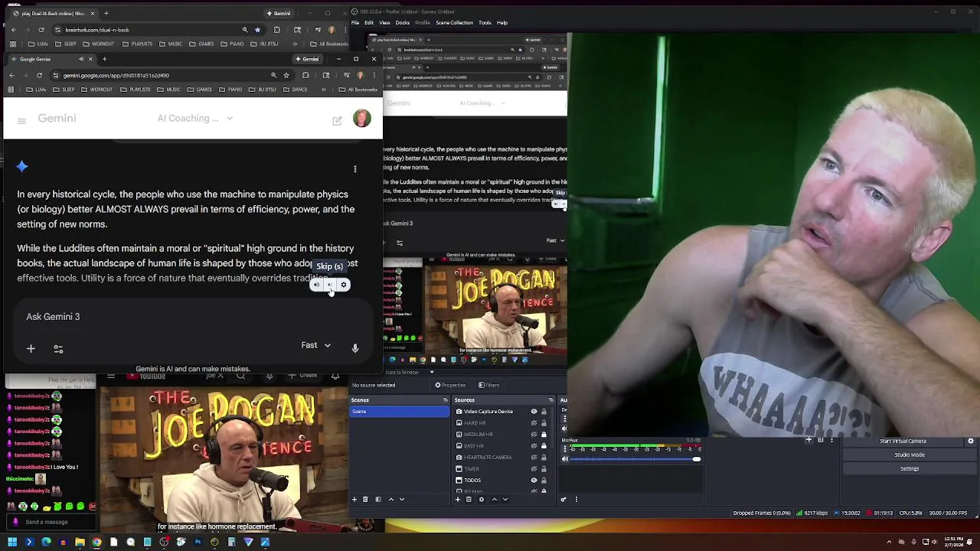Screen dimensions: 980x551
Task: Click the overlay settings gear icon
Action: click(344, 285)
